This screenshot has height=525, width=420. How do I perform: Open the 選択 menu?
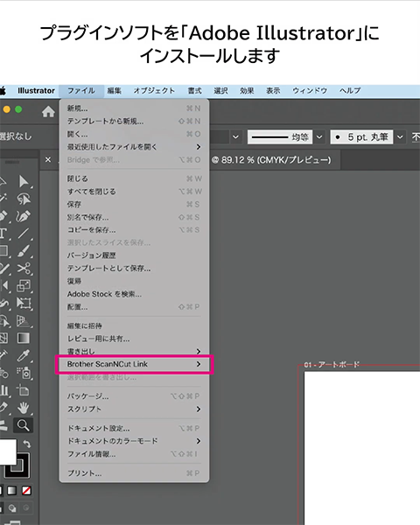click(220, 91)
